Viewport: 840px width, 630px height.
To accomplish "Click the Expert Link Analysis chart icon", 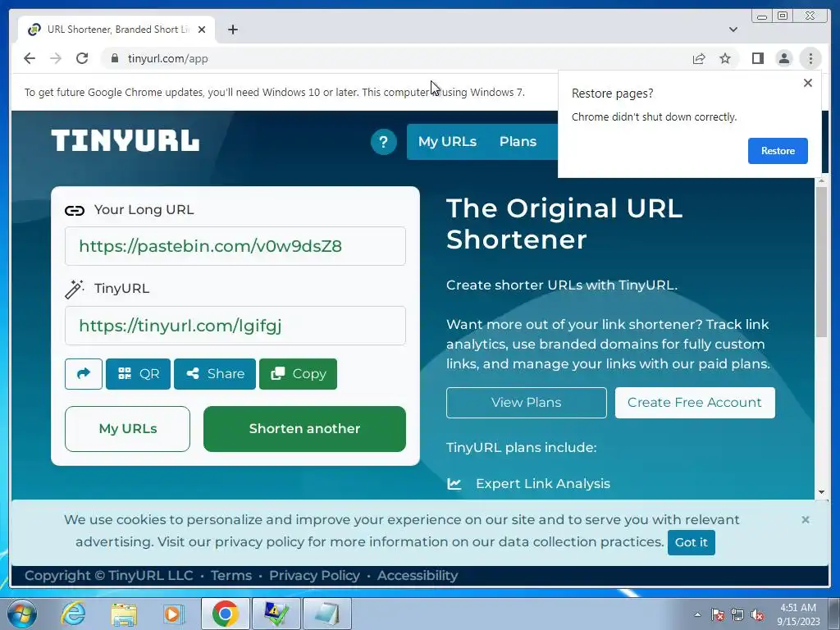I will coord(454,484).
